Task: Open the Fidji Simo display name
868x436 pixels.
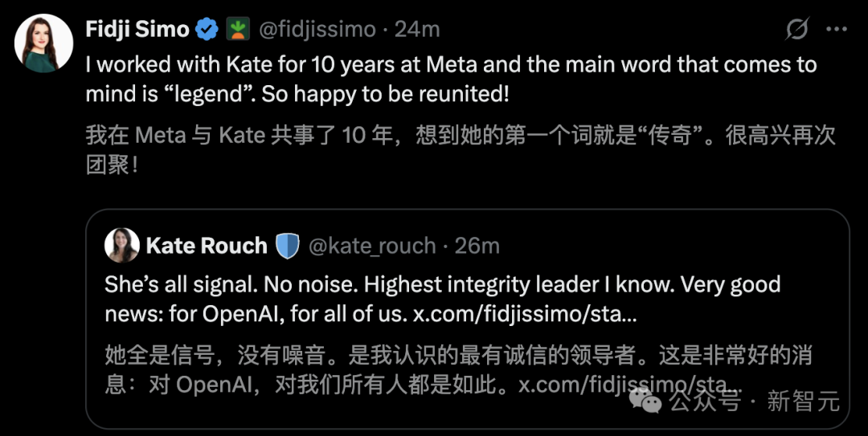Action: pyautogui.click(x=137, y=31)
